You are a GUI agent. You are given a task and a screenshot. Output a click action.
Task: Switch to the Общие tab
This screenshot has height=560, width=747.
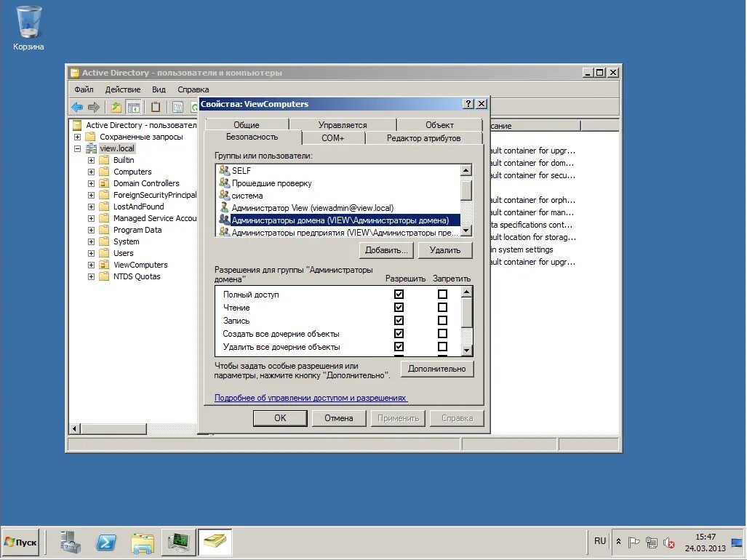(247, 125)
